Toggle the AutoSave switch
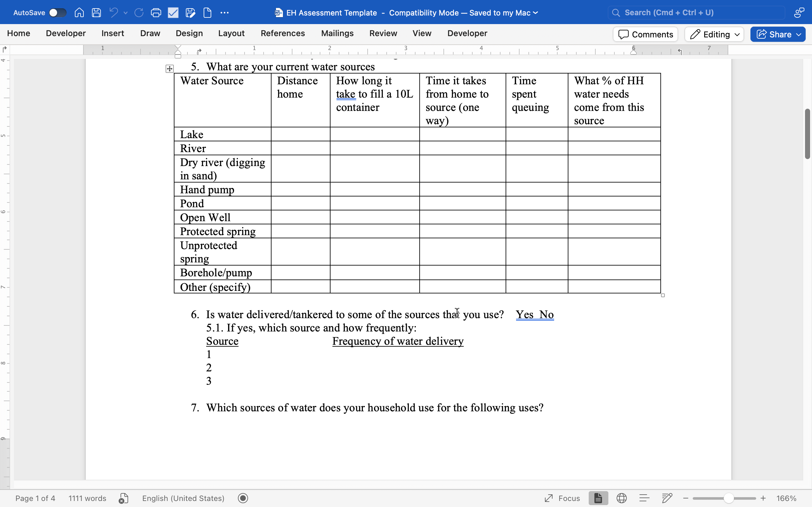The height and width of the screenshot is (507, 812). pos(57,13)
